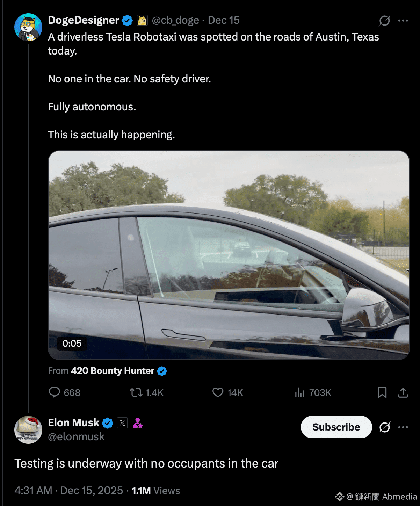Click the Dec 15 post date
This screenshot has width=420, height=506.
click(x=224, y=20)
